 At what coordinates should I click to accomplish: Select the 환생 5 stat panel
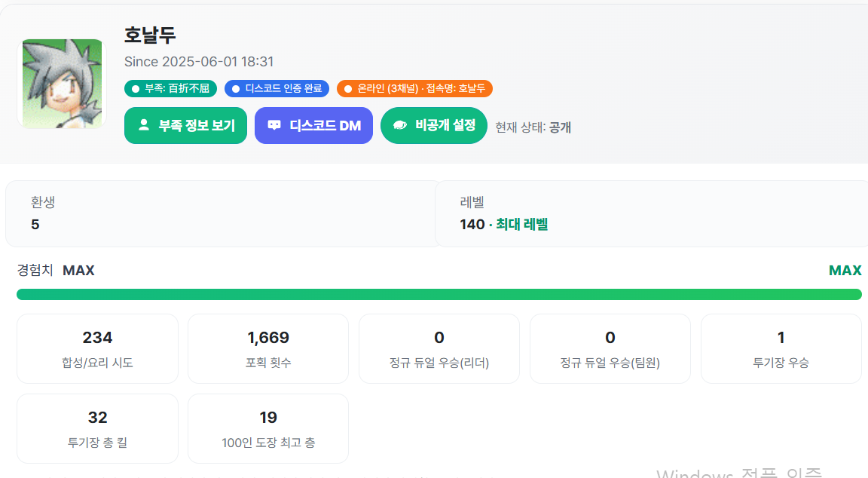coord(222,213)
